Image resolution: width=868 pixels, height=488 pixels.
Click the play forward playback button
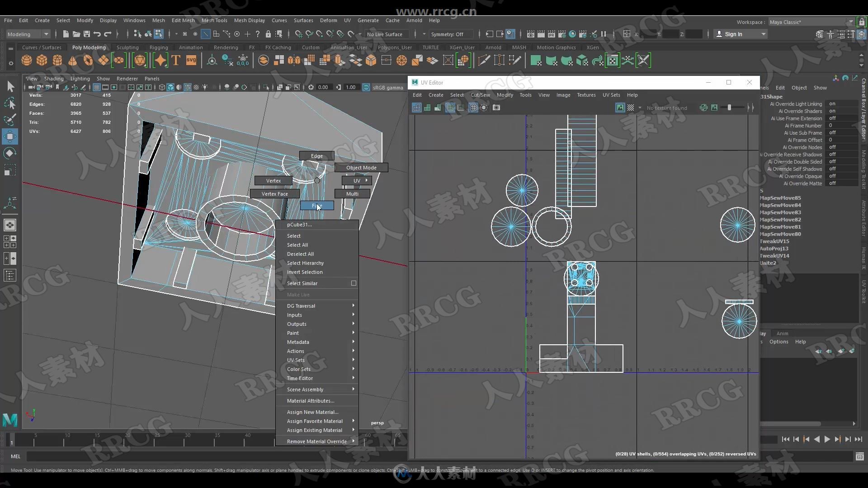pyautogui.click(x=827, y=439)
